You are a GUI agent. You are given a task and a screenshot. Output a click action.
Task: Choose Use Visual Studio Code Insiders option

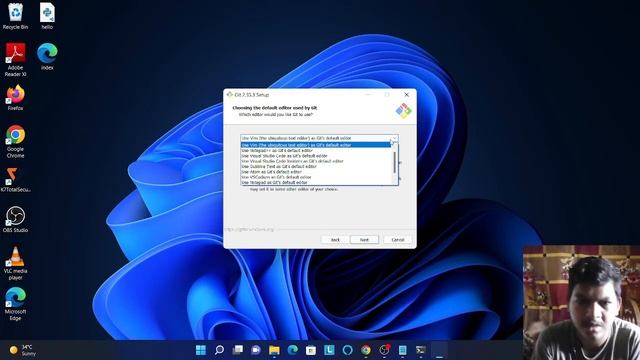[316, 161]
